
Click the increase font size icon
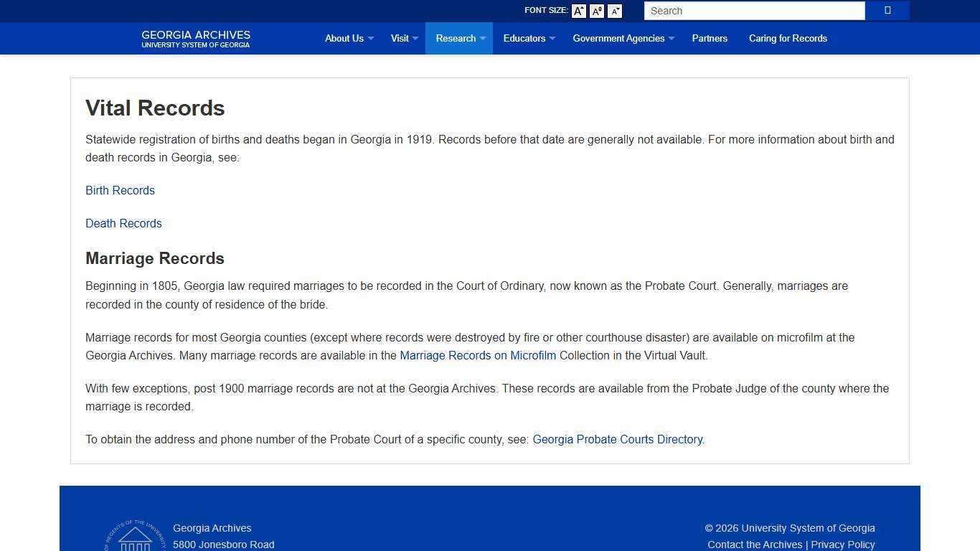(x=578, y=11)
